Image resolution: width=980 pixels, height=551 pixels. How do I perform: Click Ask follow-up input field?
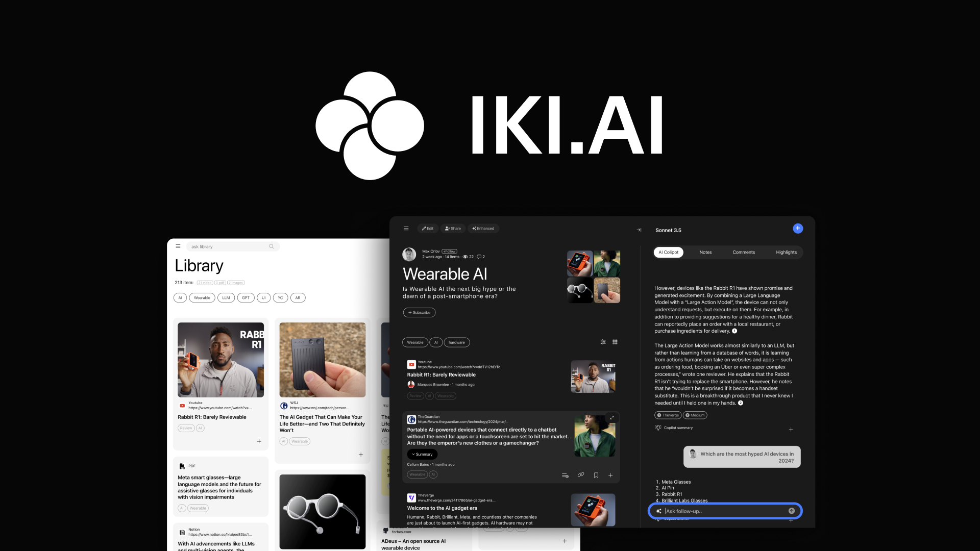(x=726, y=511)
